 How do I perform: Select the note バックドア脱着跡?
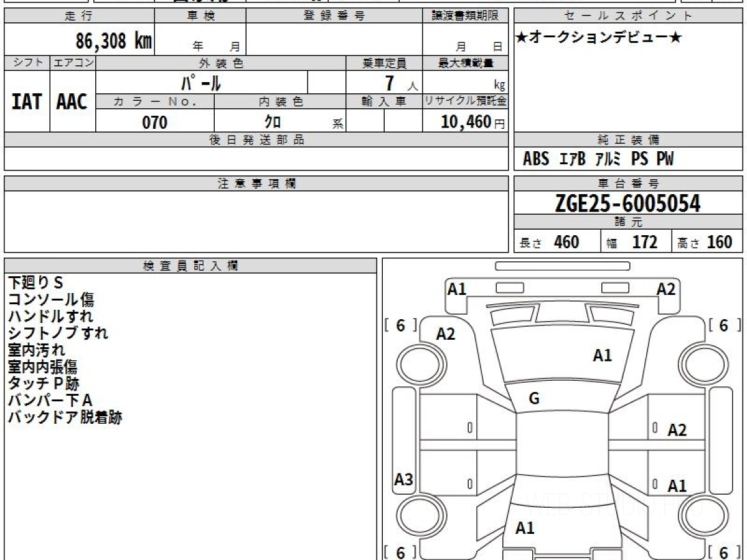click(x=65, y=417)
